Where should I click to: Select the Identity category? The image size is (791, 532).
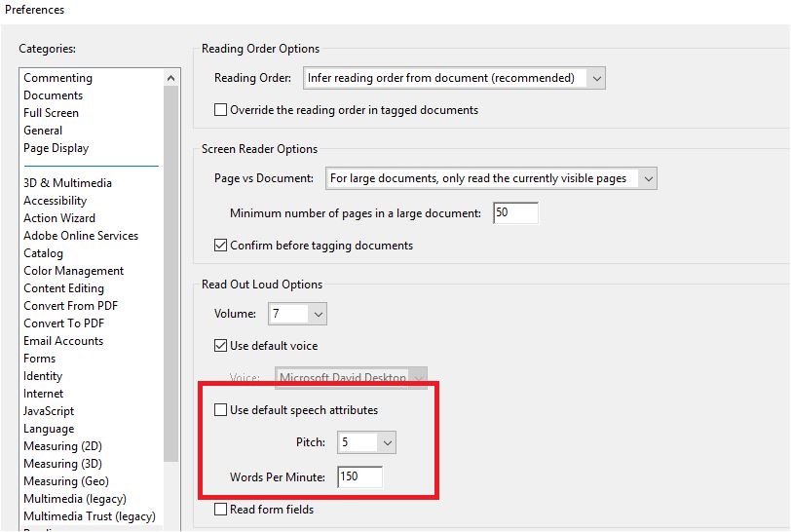coord(43,376)
